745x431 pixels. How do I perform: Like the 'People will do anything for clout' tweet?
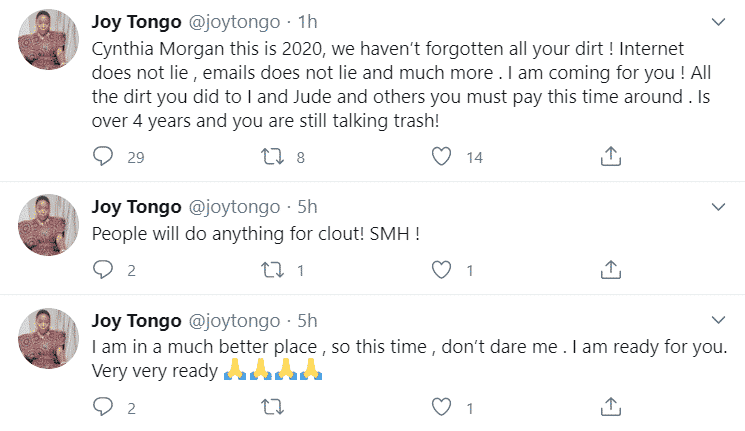[443, 269]
